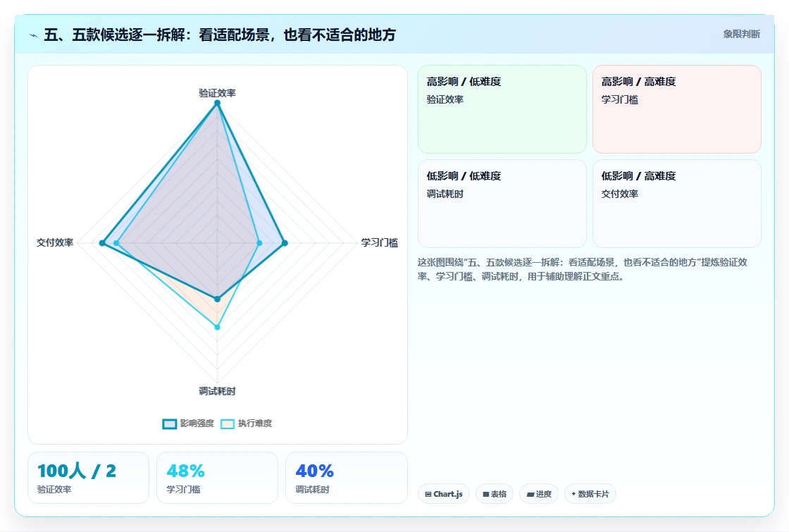Click 执行难度 data point on 学习门槛 axis
789x532 pixels.
coord(260,243)
